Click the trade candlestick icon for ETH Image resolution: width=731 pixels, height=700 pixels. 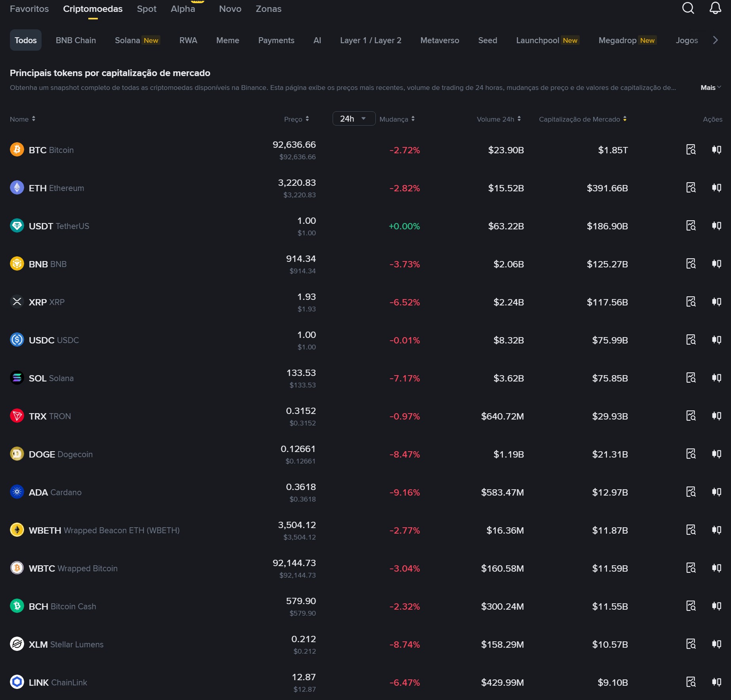coord(716,188)
